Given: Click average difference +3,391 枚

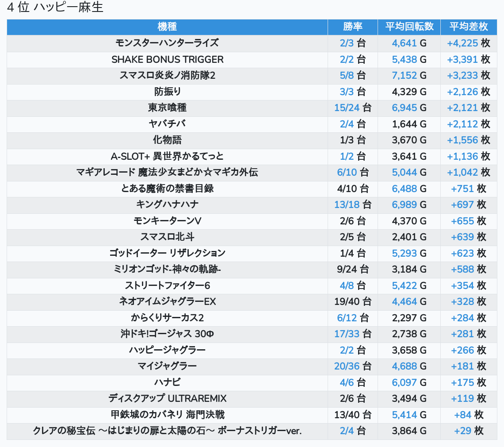Looking at the screenshot, I should [x=469, y=60].
